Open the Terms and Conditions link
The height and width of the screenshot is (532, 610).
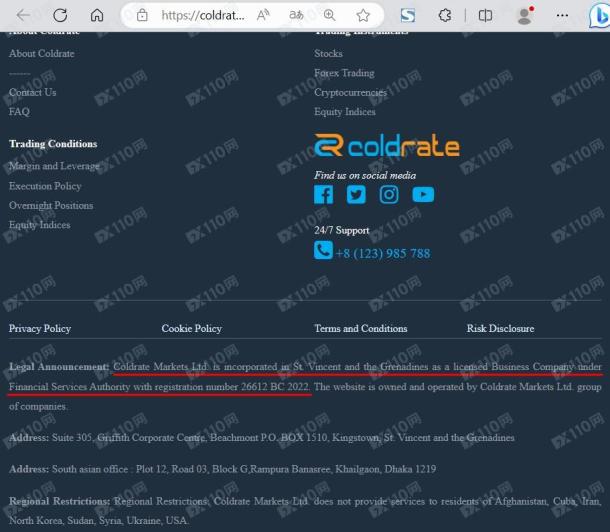361,329
